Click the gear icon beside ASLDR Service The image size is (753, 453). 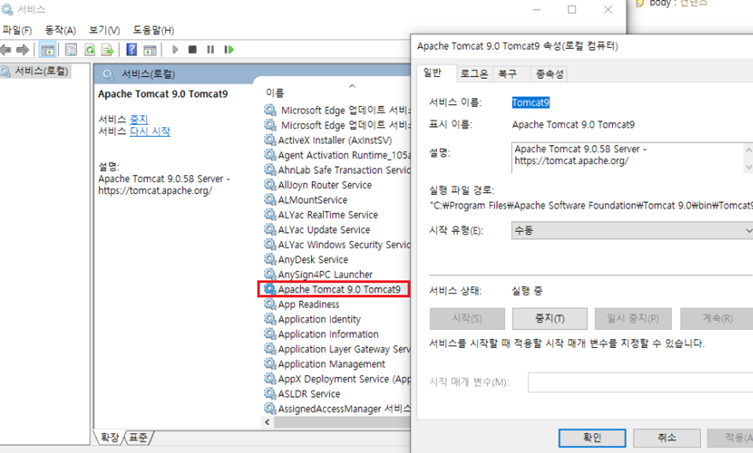[270, 393]
